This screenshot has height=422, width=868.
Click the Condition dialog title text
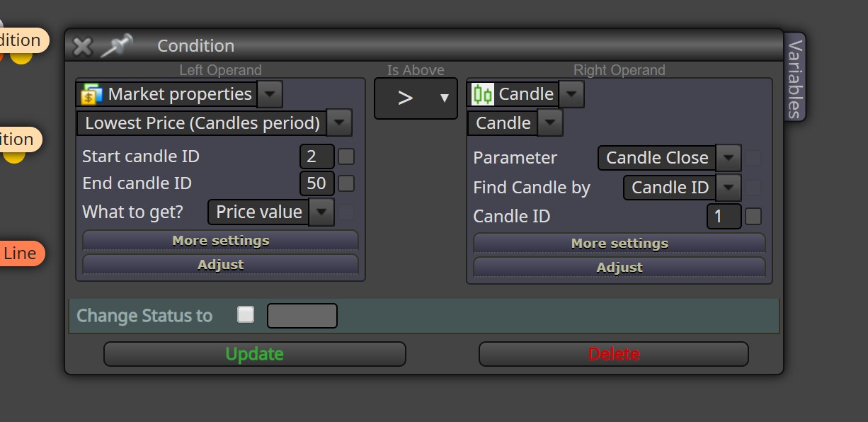click(195, 46)
